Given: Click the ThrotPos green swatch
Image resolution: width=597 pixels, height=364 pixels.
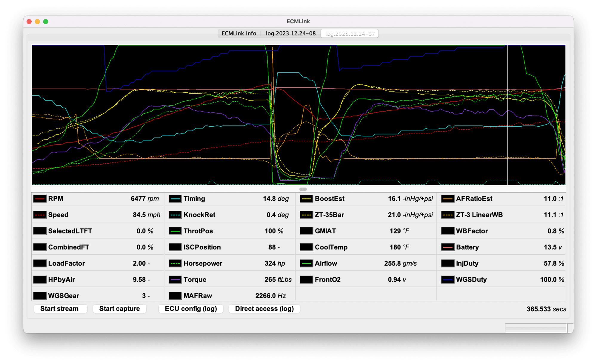Looking at the screenshot, I should 175,231.
